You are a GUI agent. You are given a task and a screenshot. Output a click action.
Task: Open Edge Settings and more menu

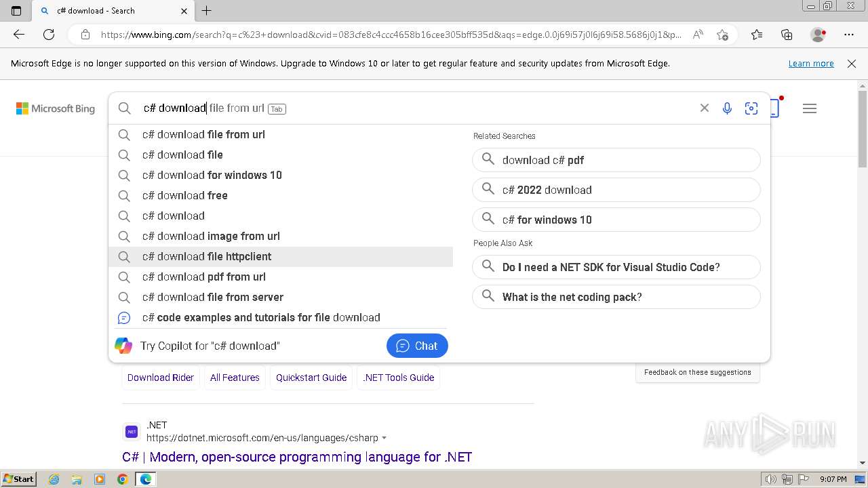(x=849, y=35)
